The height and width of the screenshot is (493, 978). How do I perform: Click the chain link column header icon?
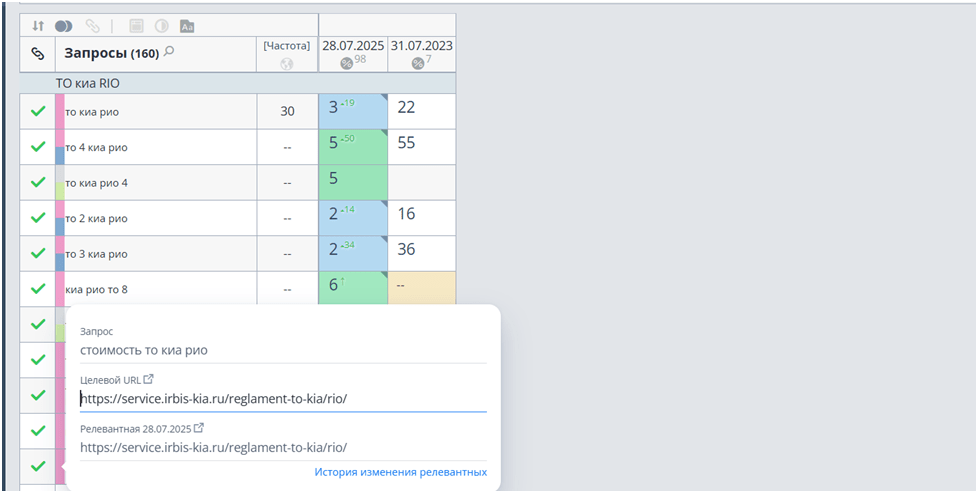(x=38, y=53)
